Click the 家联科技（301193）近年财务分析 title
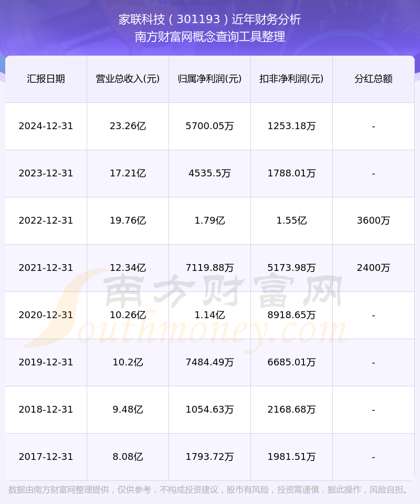The image size is (420, 504). [x=210, y=19]
